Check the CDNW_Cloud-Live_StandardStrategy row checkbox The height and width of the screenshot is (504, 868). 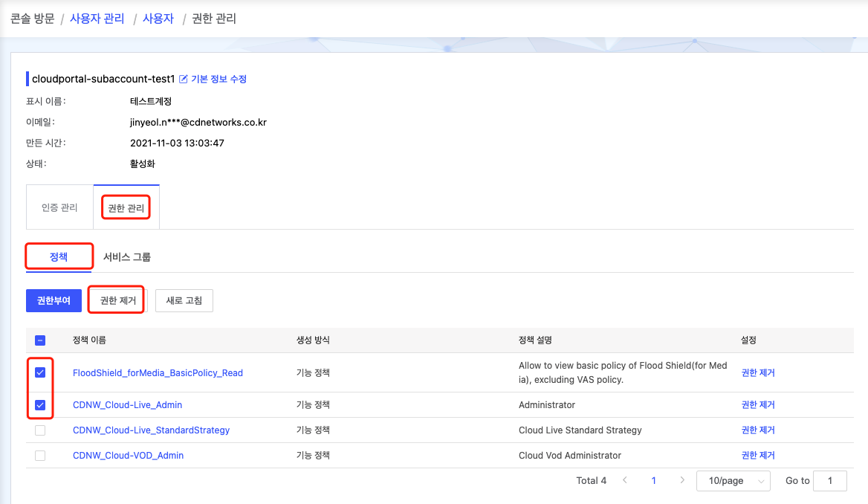[40, 430]
